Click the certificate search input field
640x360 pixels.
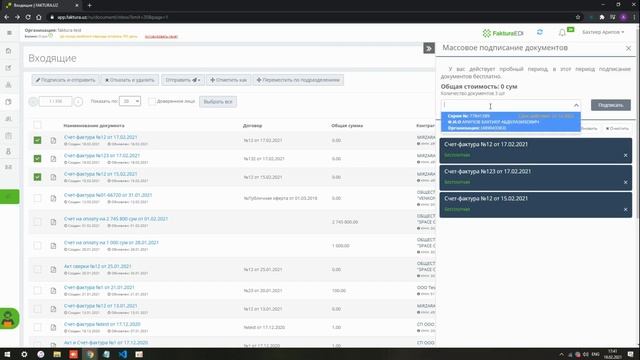tap(506, 105)
